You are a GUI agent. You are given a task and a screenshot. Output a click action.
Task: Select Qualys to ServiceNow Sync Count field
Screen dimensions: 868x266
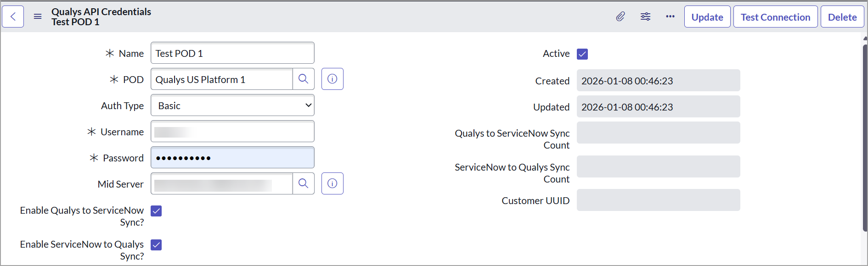(x=658, y=133)
